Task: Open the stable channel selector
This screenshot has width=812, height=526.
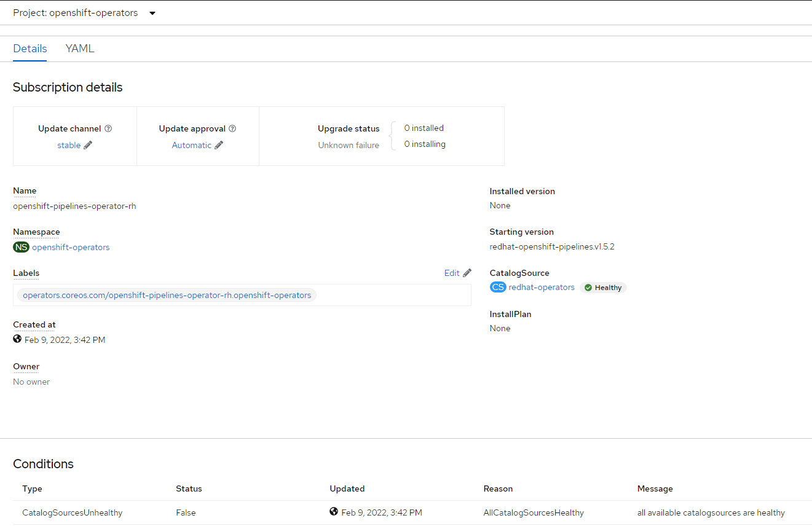Action: 68,145
